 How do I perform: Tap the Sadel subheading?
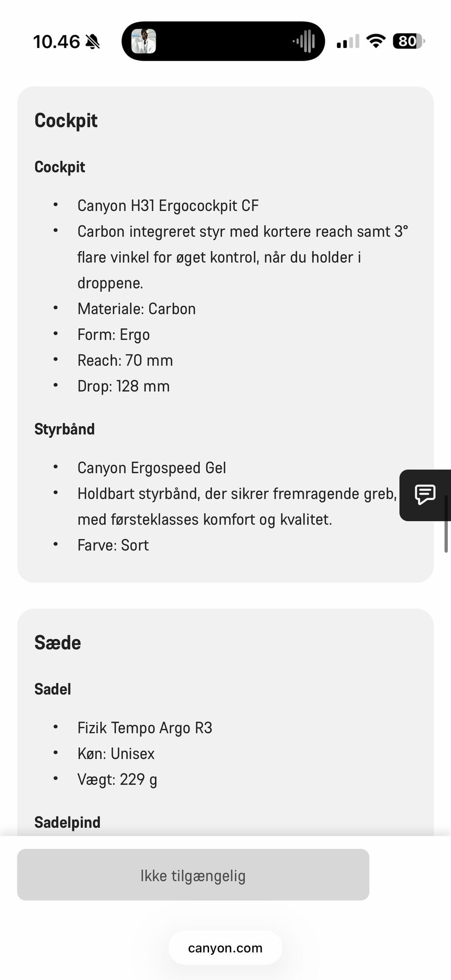(53, 689)
